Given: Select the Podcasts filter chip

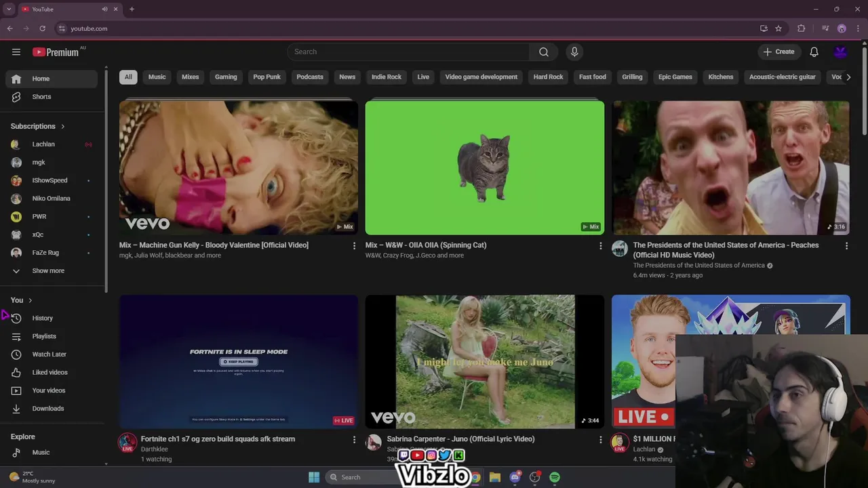Looking at the screenshot, I should [x=310, y=77].
